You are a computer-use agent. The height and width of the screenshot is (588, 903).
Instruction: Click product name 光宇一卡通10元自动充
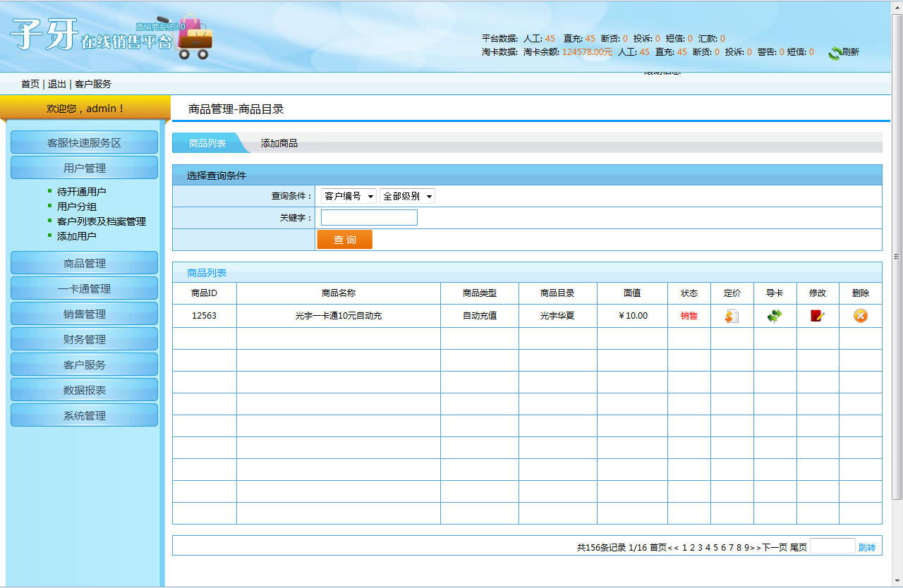tap(339, 316)
